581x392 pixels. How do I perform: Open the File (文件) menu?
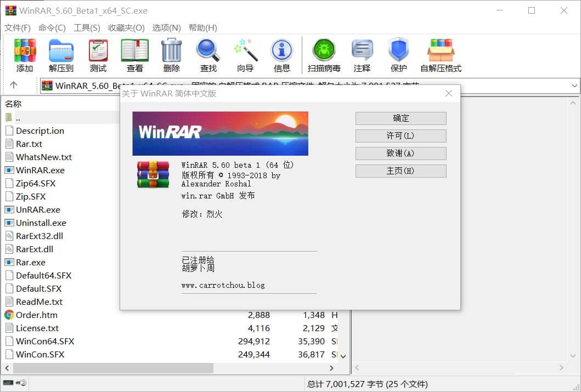pos(18,28)
